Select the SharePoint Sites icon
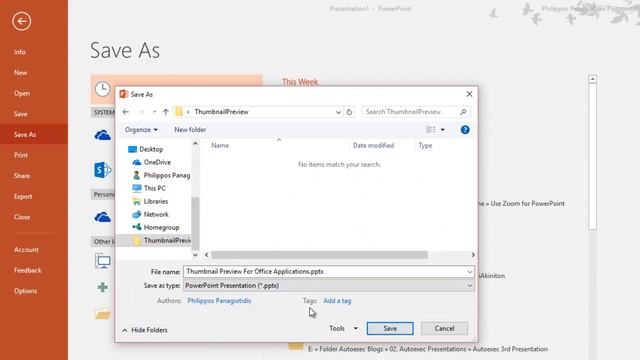 coord(102,170)
